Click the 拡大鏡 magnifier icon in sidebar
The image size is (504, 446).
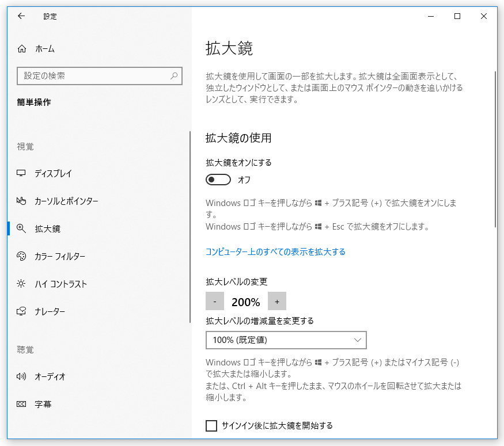pos(21,228)
